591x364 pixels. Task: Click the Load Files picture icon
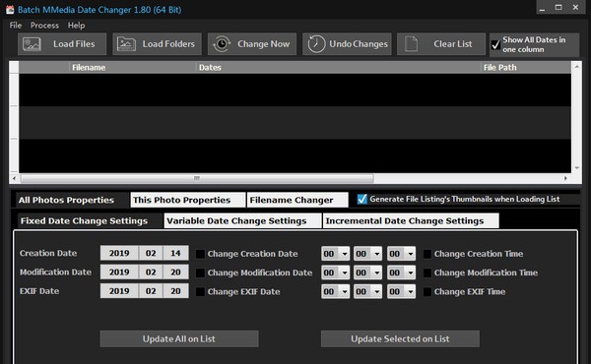[32, 44]
